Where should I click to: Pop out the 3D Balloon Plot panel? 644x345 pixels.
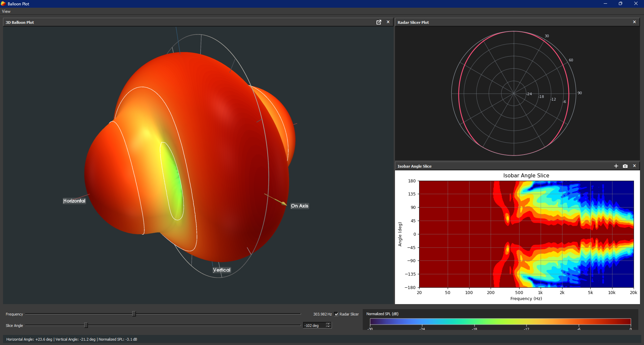click(379, 22)
